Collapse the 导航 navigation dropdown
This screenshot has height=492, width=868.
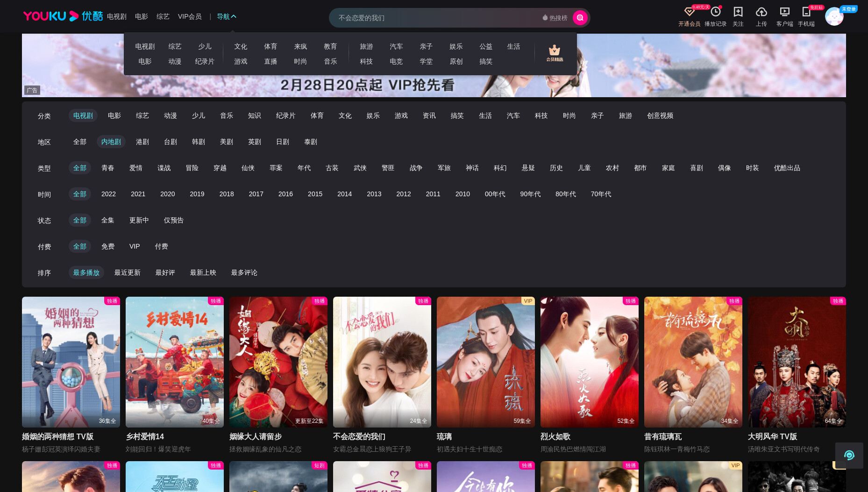pos(227,16)
